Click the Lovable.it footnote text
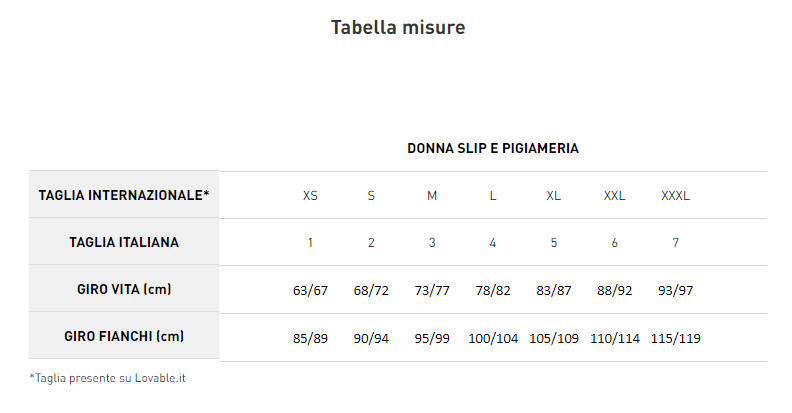 point(108,378)
